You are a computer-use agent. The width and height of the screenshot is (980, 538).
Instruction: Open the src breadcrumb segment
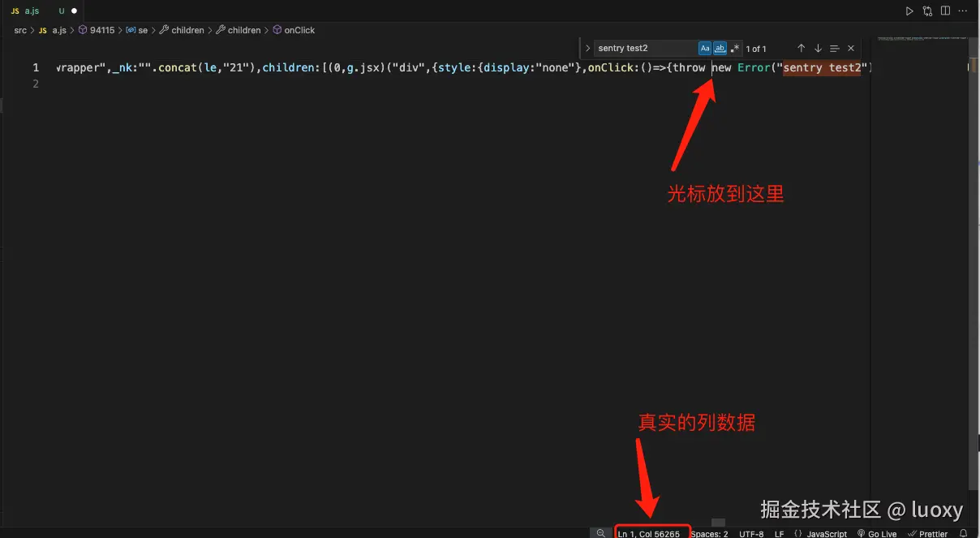point(20,30)
